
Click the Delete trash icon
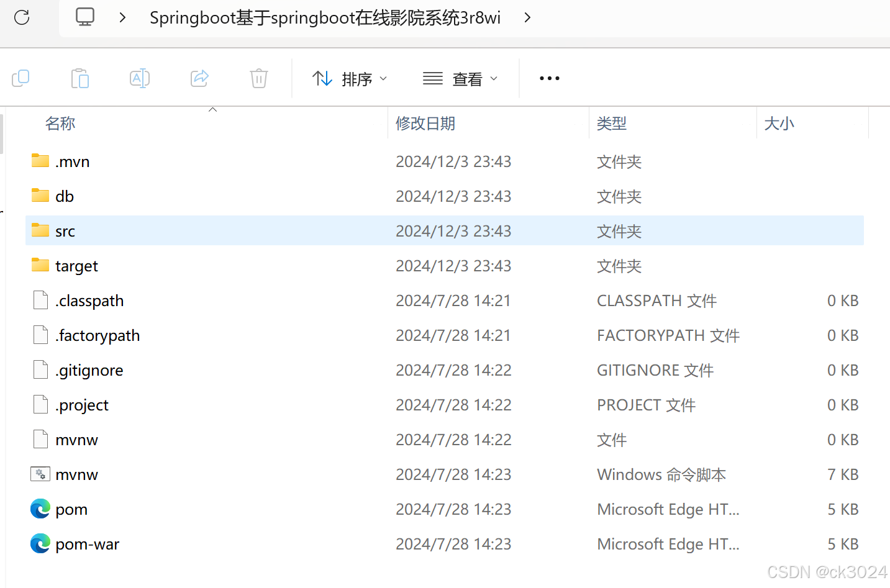click(x=259, y=78)
